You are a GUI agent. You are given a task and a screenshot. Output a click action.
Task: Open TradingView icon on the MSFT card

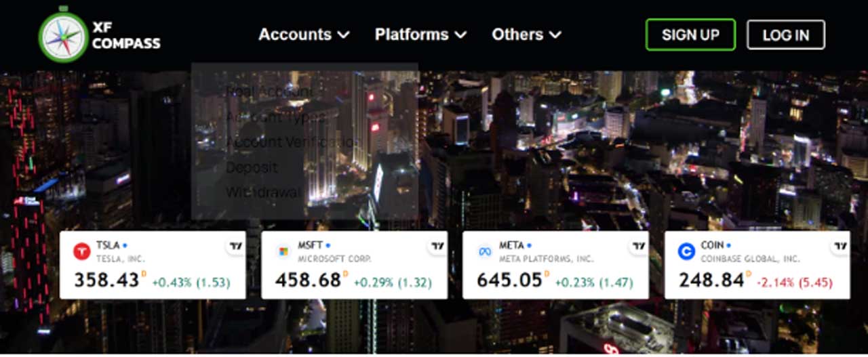tap(437, 247)
